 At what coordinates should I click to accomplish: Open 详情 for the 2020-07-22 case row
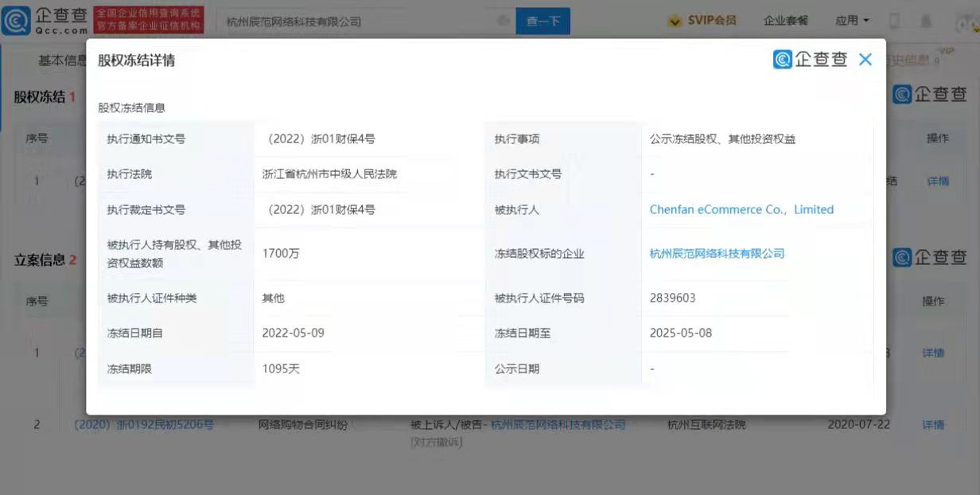point(933,425)
